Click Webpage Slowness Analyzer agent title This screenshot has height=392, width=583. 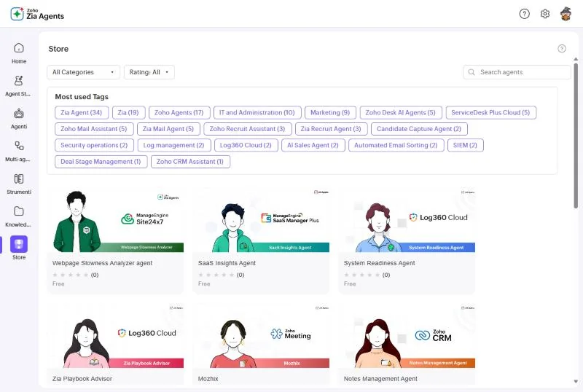pos(102,263)
